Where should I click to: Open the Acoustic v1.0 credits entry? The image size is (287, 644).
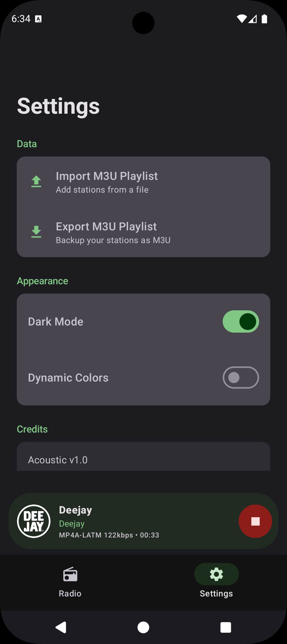(x=143, y=456)
